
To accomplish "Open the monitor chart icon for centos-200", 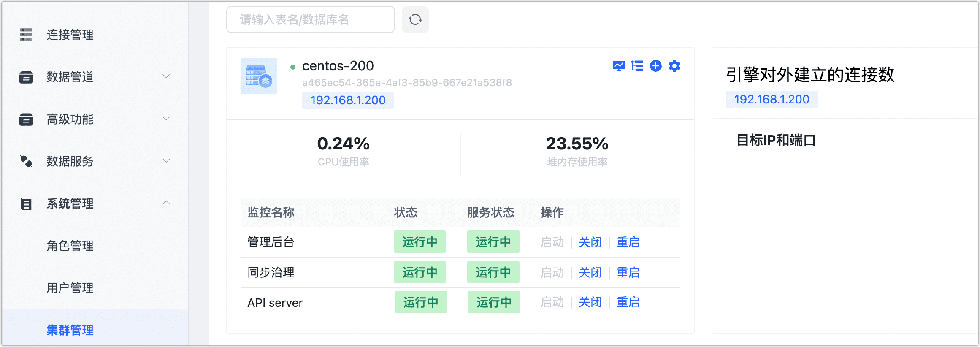I will [x=618, y=66].
